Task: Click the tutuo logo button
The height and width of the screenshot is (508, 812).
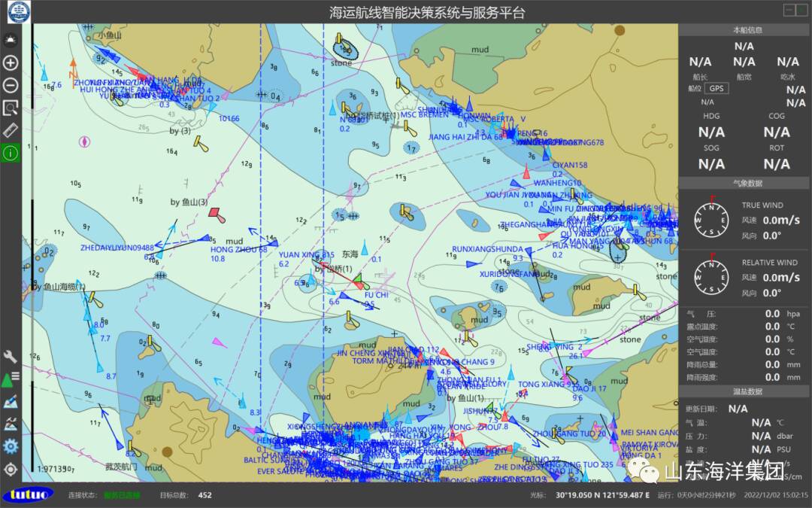Action: tap(28, 494)
